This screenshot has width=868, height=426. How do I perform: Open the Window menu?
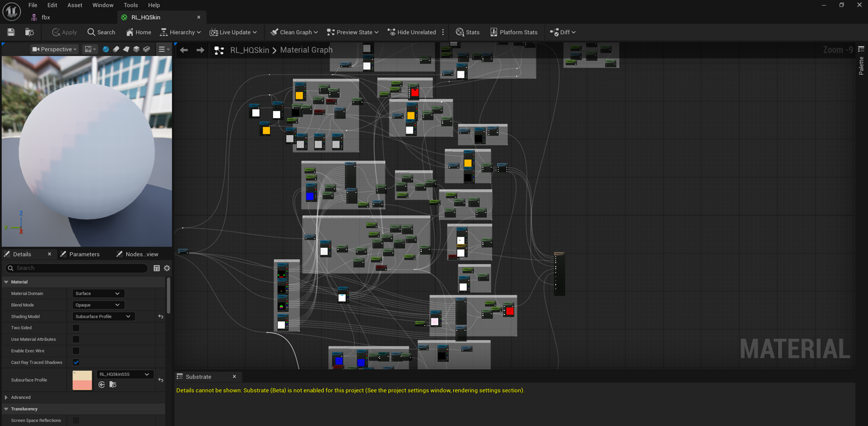click(x=103, y=5)
